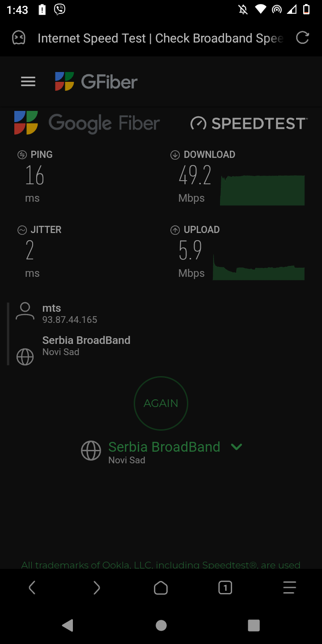Reload the page with refresh icon
322x644 pixels.
coord(303,38)
